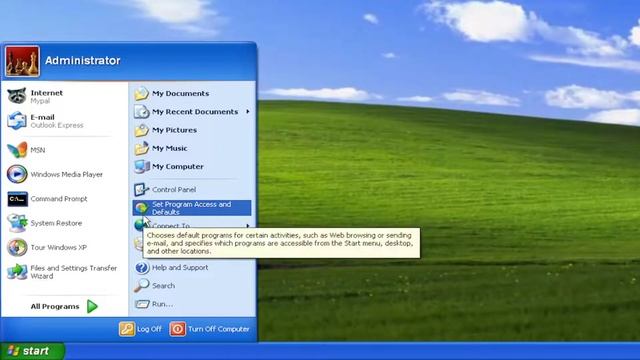Click the Set Program Access icon
Viewport: 640px width, 360px height.
[141, 208]
